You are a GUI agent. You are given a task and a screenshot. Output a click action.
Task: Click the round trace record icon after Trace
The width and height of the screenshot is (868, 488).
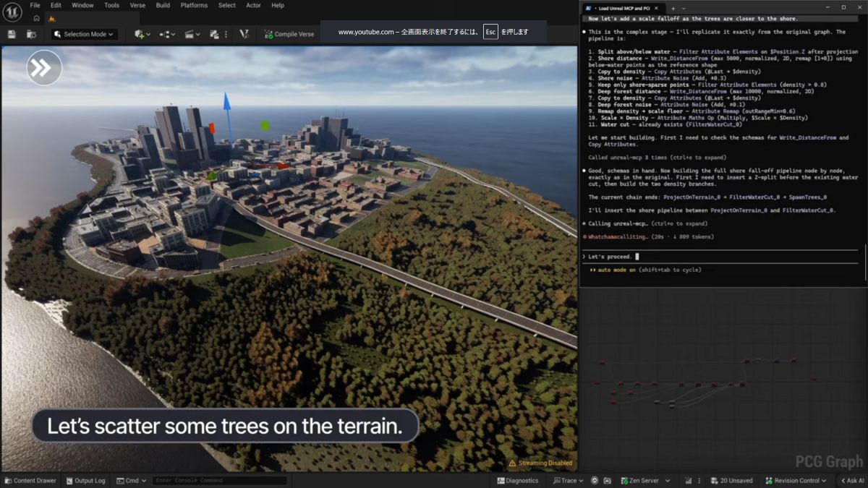(595, 481)
